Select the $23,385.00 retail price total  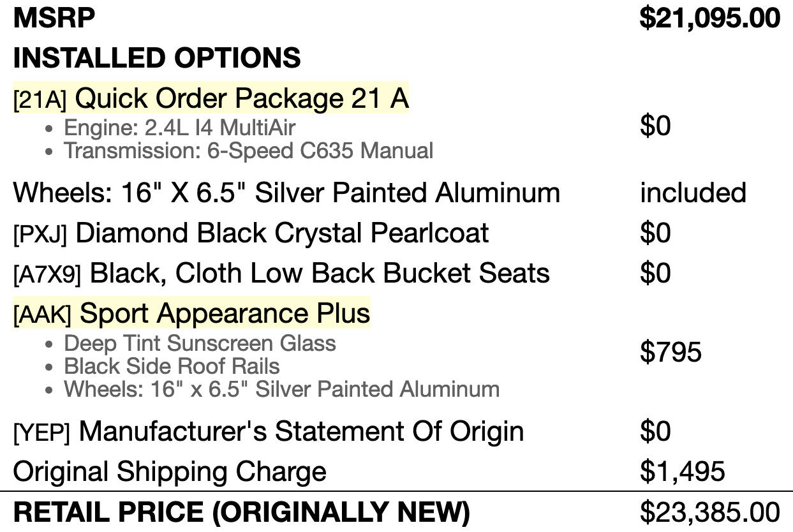coord(709,512)
